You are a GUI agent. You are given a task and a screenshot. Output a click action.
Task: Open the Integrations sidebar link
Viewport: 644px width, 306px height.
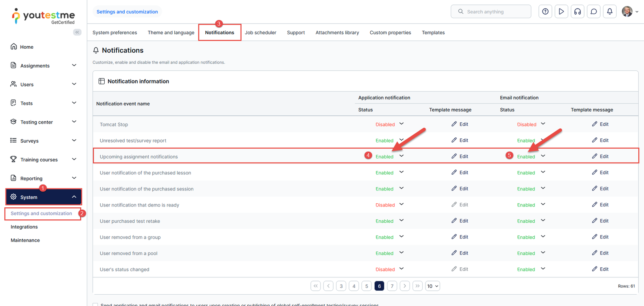(x=24, y=227)
